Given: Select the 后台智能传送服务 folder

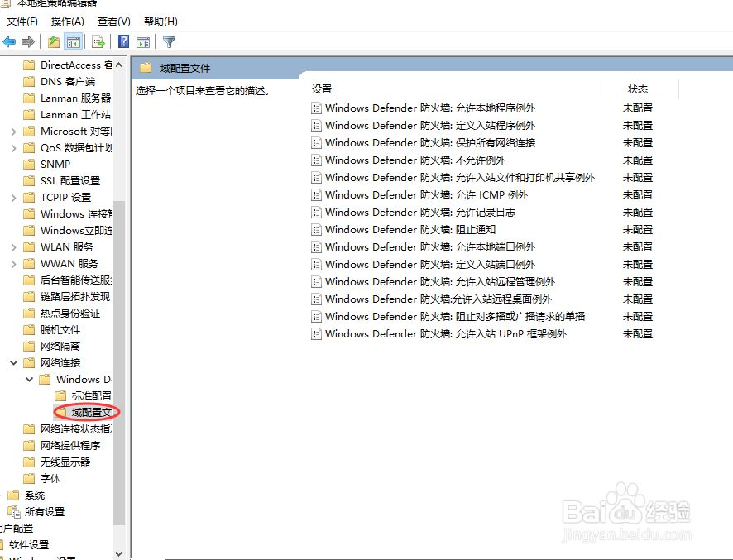Looking at the screenshot, I should (67, 280).
